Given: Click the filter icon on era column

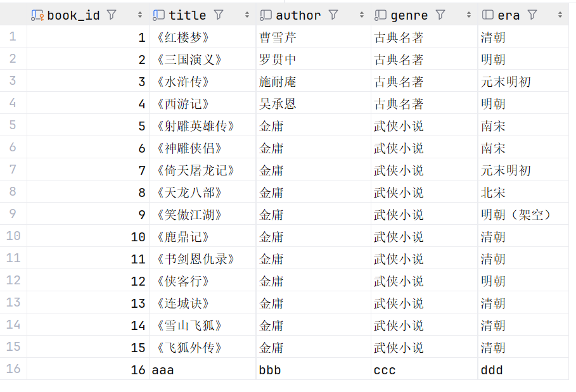Looking at the screenshot, I should [x=532, y=15].
